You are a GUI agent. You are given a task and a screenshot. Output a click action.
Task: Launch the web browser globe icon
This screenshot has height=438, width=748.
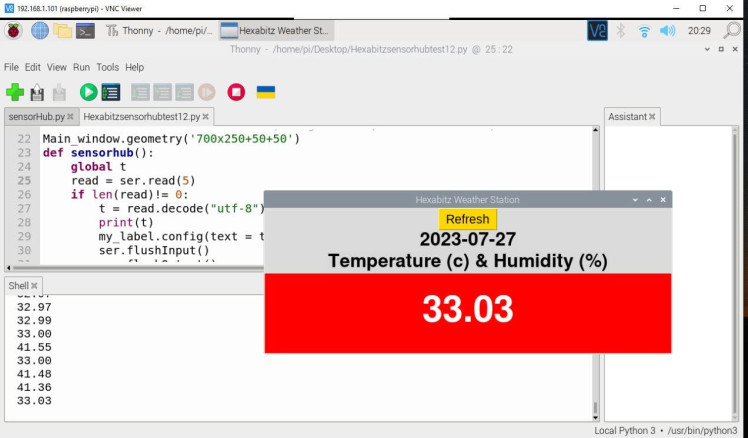[40, 31]
